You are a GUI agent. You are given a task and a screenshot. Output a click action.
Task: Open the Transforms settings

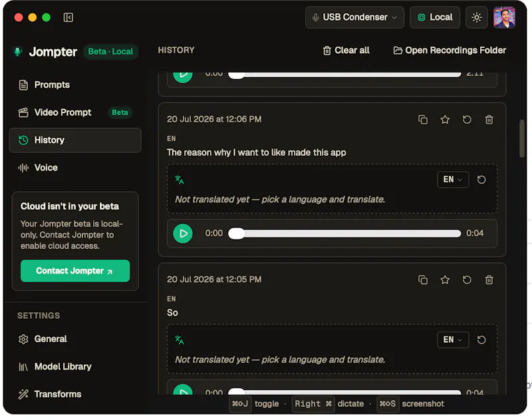[x=75, y=394]
